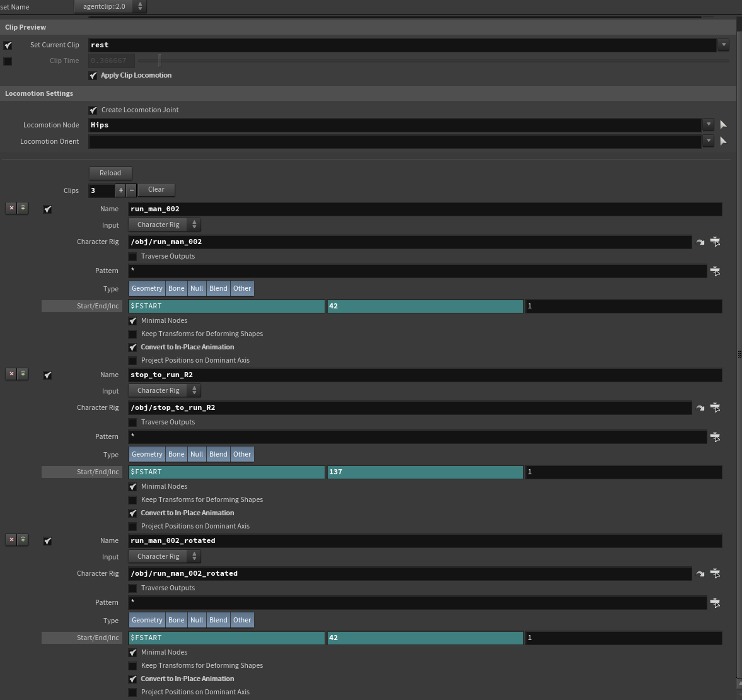Click the Pattern field of run_man_002_rotated clip
The image size is (742, 700).
coord(418,602)
